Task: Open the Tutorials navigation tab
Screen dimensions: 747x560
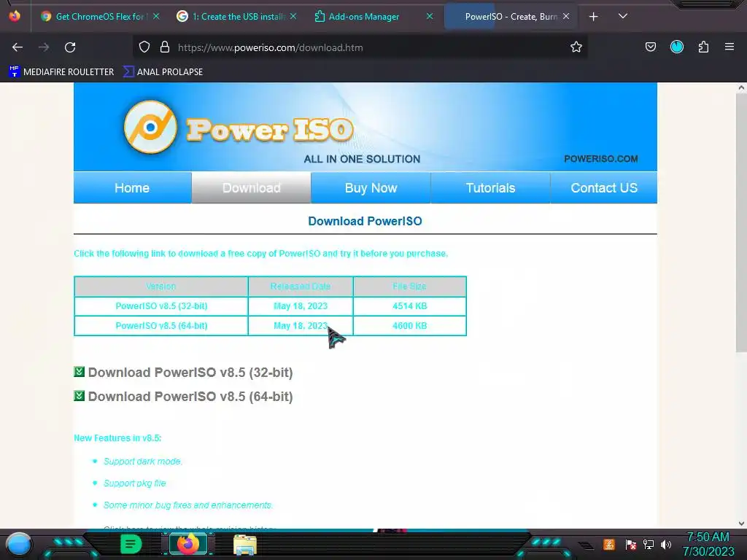Action: [x=491, y=187]
